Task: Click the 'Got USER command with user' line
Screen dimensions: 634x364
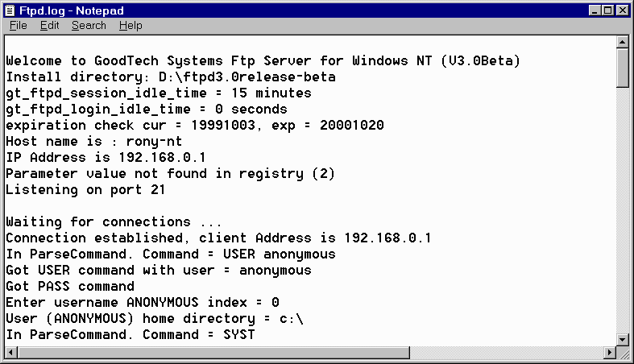Action: tap(159, 271)
